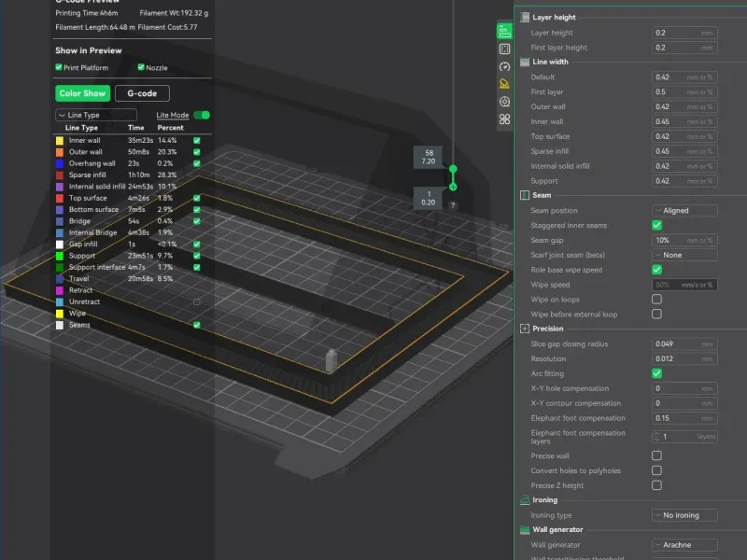Click the Support bright green color swatch

[x=60, y=256]
